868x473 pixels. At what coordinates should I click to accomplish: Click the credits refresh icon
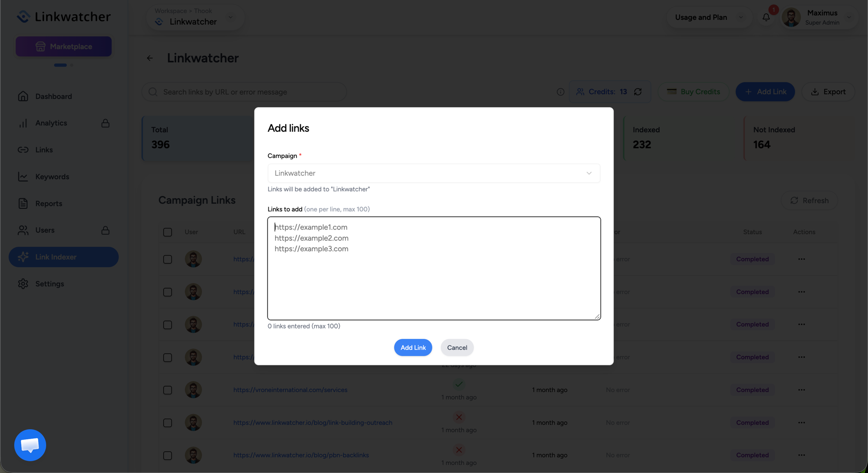(x=638, y=92)
